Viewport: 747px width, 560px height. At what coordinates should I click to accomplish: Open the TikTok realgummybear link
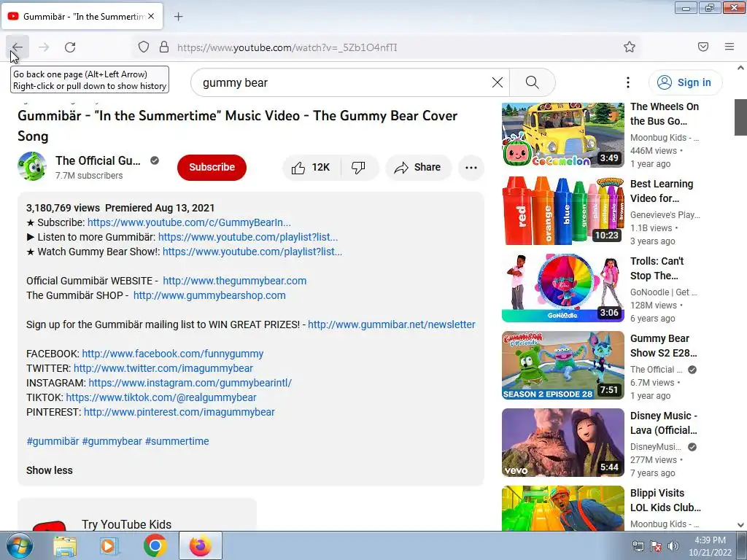pos(161,397)
